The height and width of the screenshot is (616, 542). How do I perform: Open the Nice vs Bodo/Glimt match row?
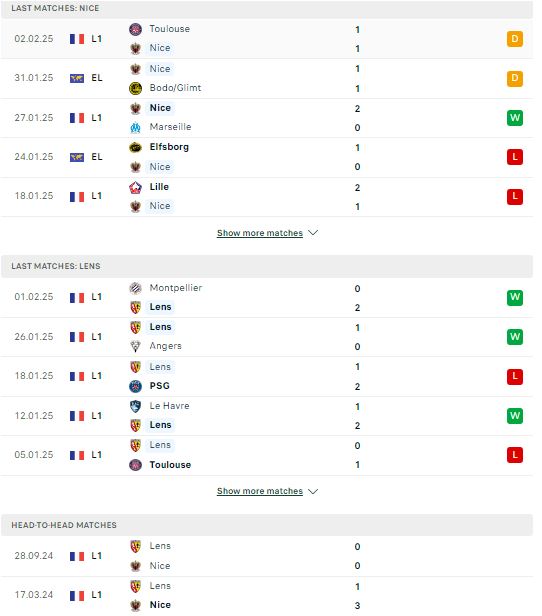click(x=267, y=79)
